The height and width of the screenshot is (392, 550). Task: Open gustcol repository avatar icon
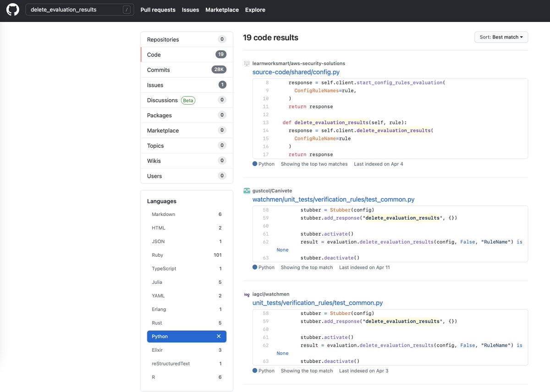(x=247, y=191)
